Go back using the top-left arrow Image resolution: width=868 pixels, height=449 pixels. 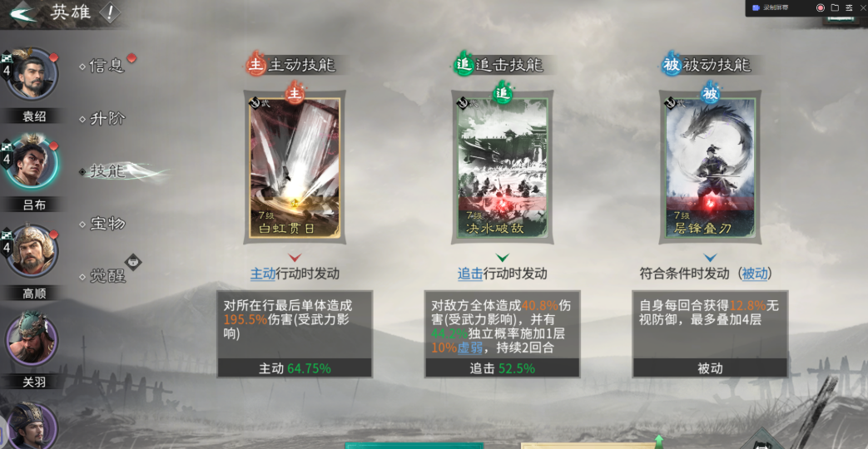[x=23, y=12]
